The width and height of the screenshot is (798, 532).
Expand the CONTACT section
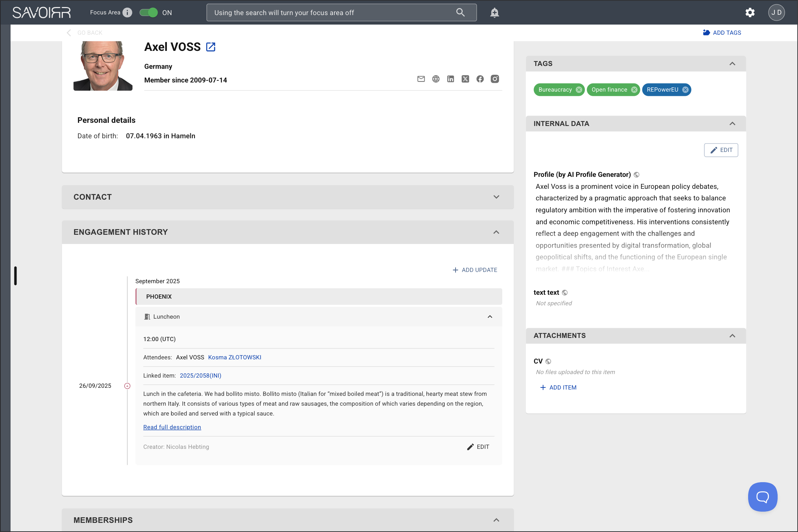496,197
